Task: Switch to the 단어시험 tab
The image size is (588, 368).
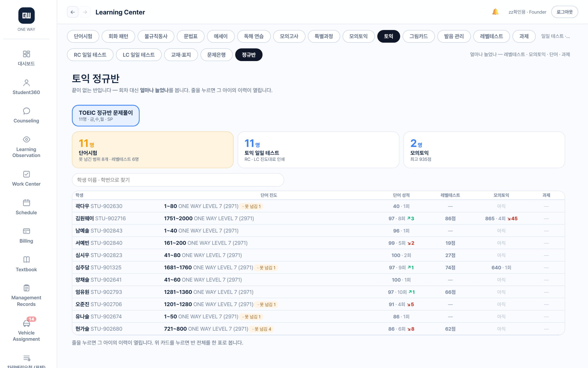Action: point(83,36)
